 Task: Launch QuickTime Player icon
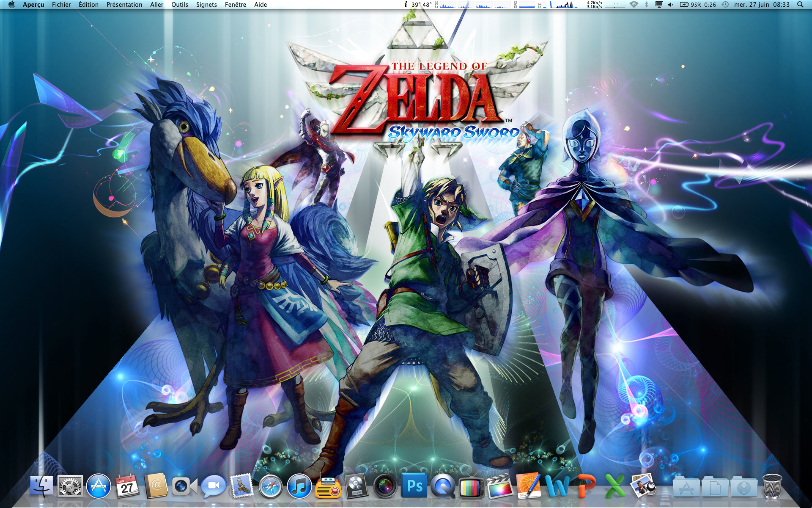pos(443,486)
